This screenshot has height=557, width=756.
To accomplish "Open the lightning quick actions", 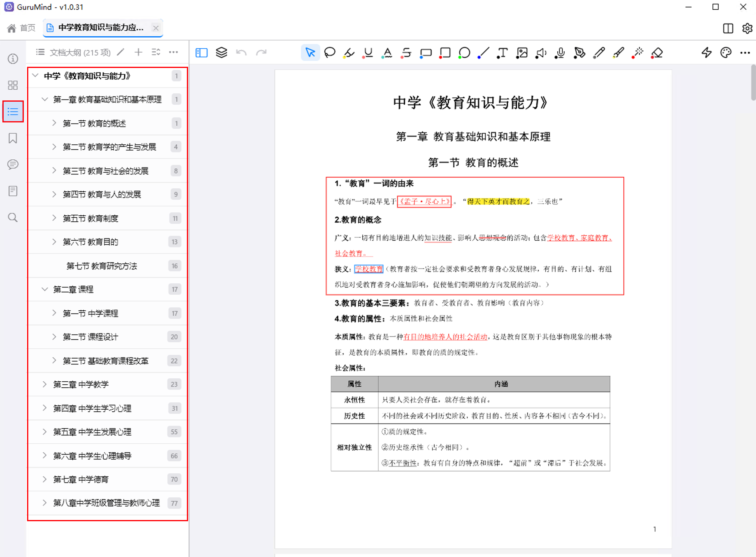I will (706, 53).
